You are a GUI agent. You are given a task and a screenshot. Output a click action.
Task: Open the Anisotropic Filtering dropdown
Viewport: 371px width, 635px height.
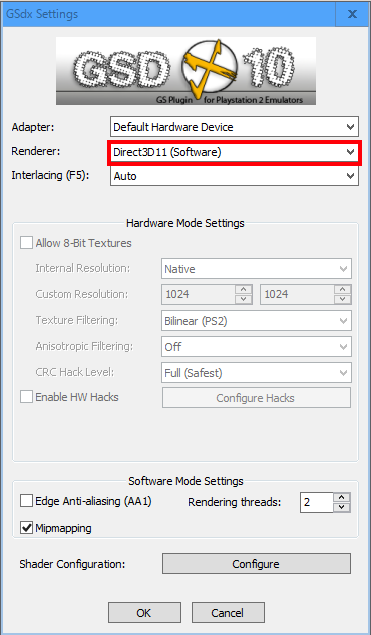click(256, 347)
